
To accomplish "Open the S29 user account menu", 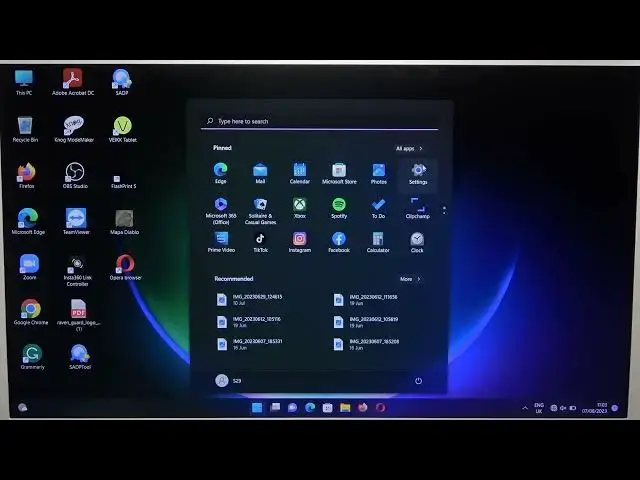I will tap(228, 380).
